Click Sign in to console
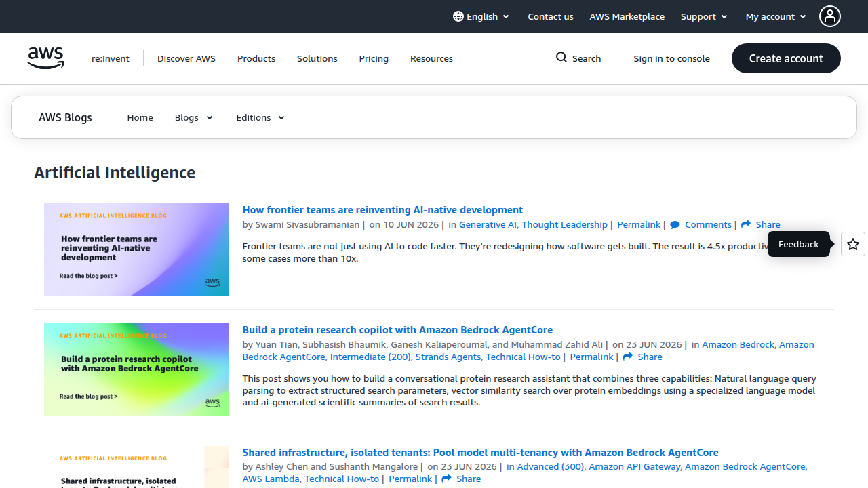 (x=672, y=58)
